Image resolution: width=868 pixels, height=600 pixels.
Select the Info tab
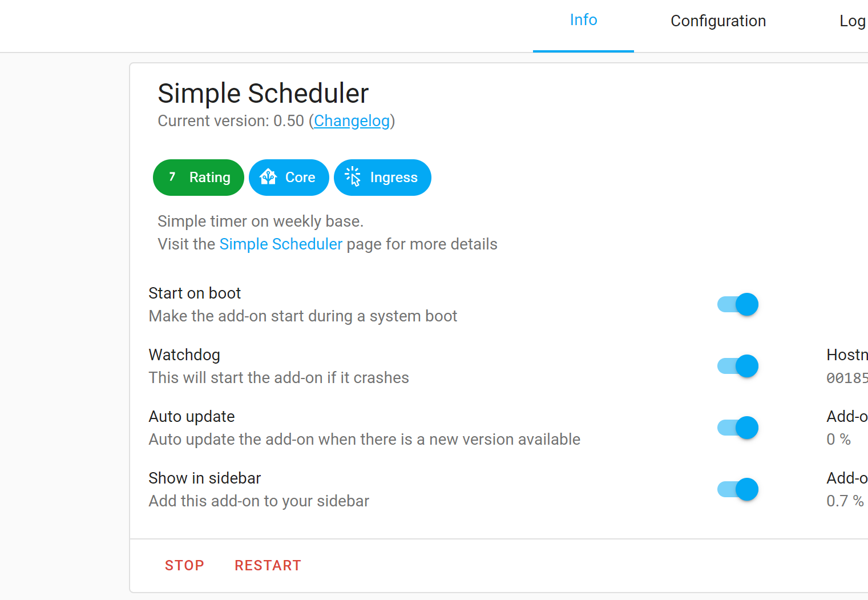583,19
